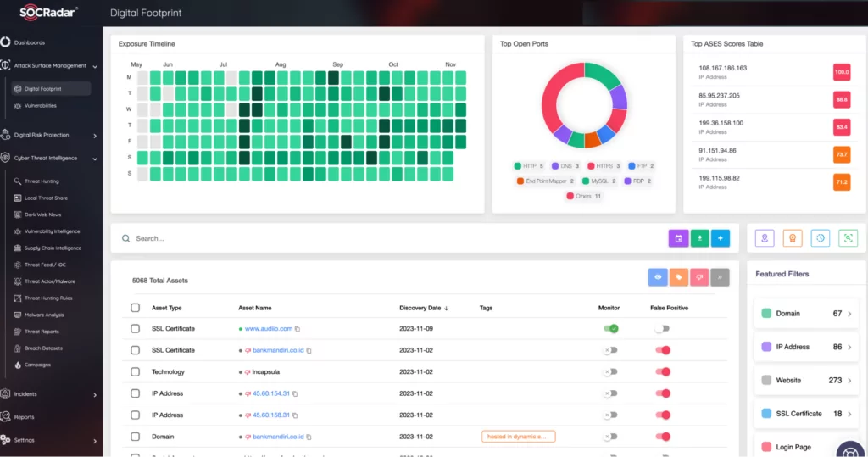
Task: Open the Domain featured filter chevron
Action: (849, 314)
